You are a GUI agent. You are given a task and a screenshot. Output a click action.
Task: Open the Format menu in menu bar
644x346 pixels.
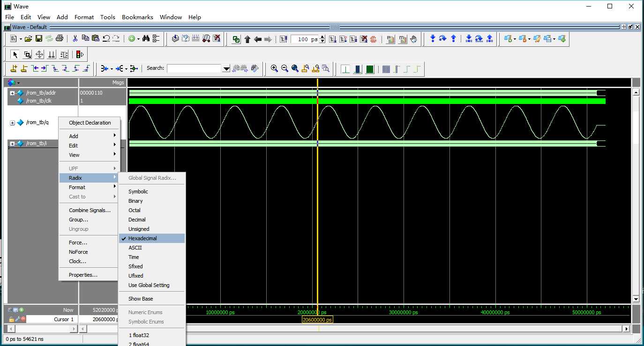point(84,17)
